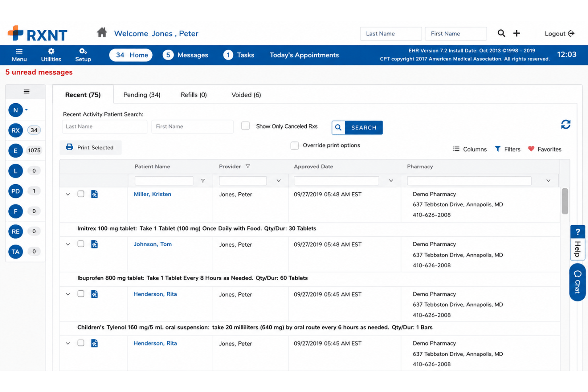The width and height of the screenshot is (588, 392).
Task: Click the patient search magnifier in header
Action: click(x=501, y=33)
